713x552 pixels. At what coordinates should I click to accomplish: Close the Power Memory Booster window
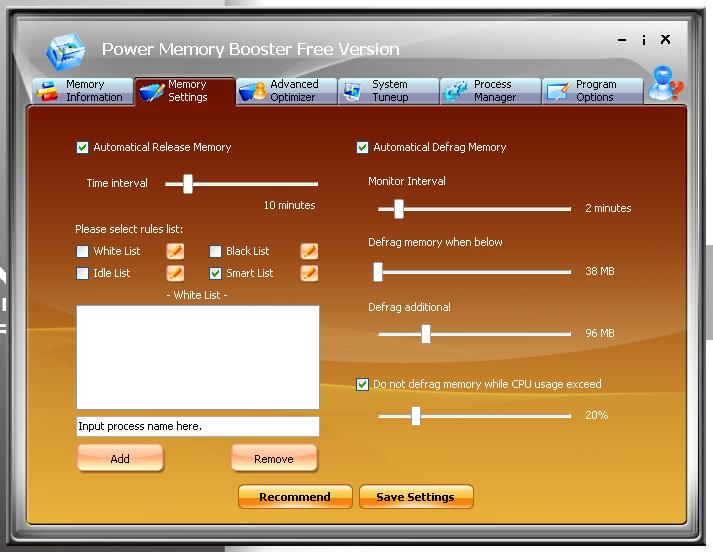pyautogui.click(x=665, y=40)
